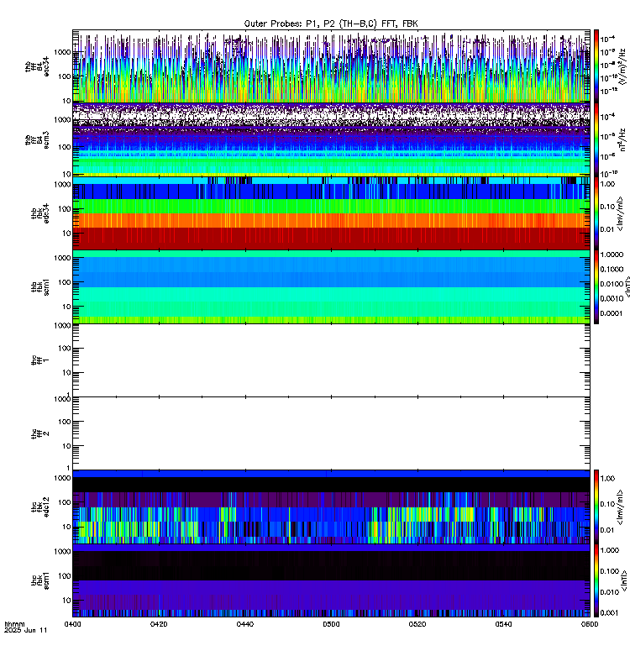Image resolution: width=630 pixels, height=672 pixels.
Task: Select the 'thb fbk scm1' panel label
Action: point(40,287)
